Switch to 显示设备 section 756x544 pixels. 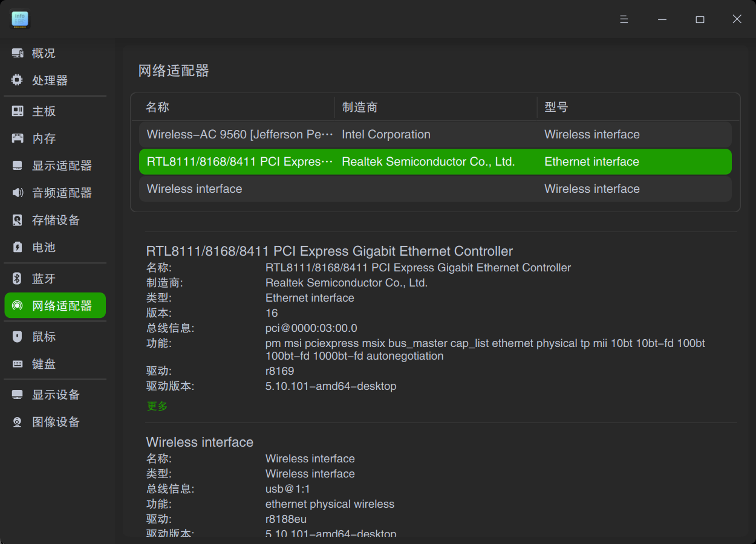pyautogui.click(x=55, y=395)
